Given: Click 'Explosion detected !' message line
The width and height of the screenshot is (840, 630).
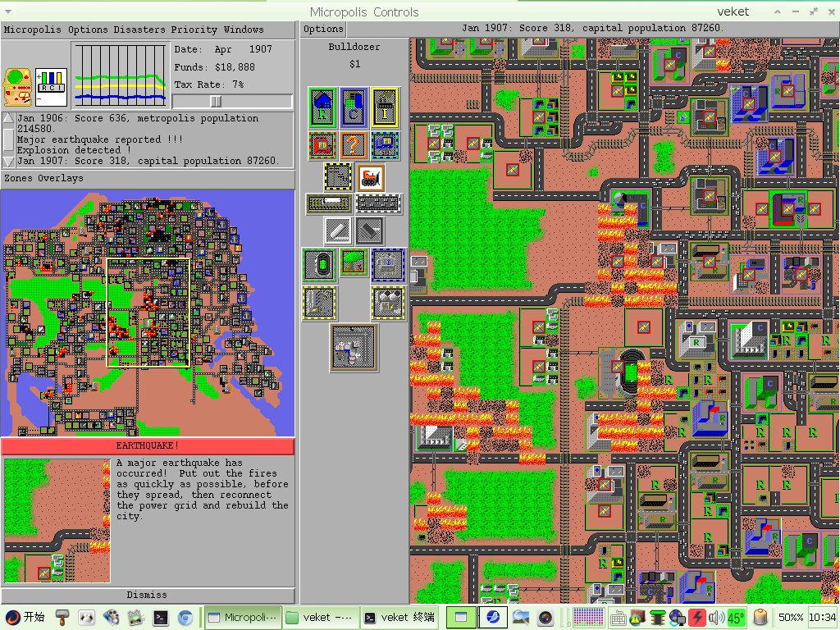Looking at the screenshot, I should click(74, 150).
